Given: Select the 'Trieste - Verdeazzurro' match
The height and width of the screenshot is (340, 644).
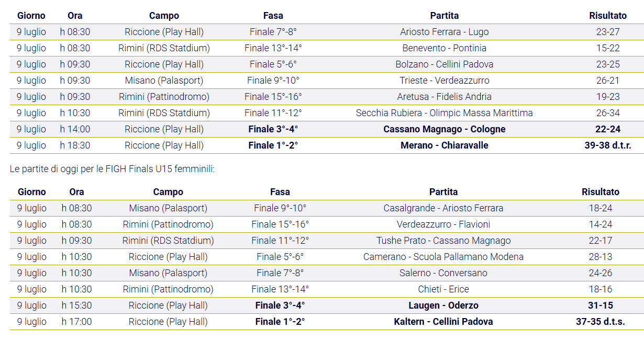Looking at the screenshot, I should pos(445,81).
